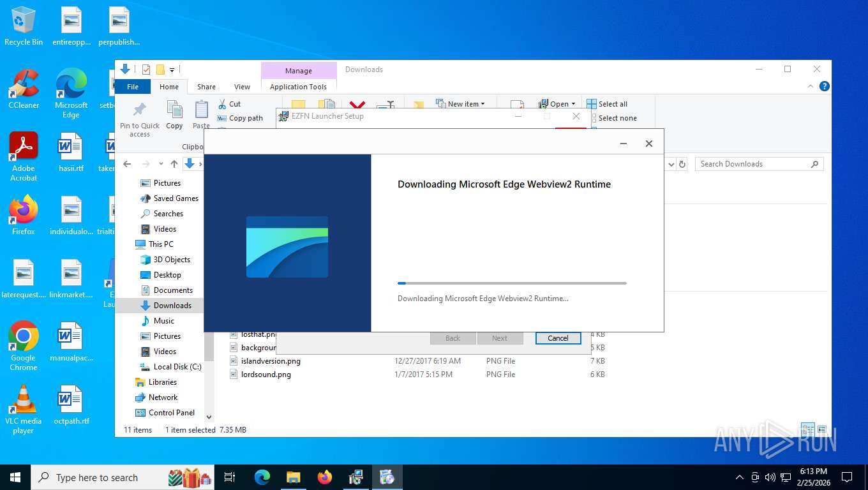Click the WebView2 download progress bar
868x490 pixels.
pyautogui.click(x=512, y=283)
